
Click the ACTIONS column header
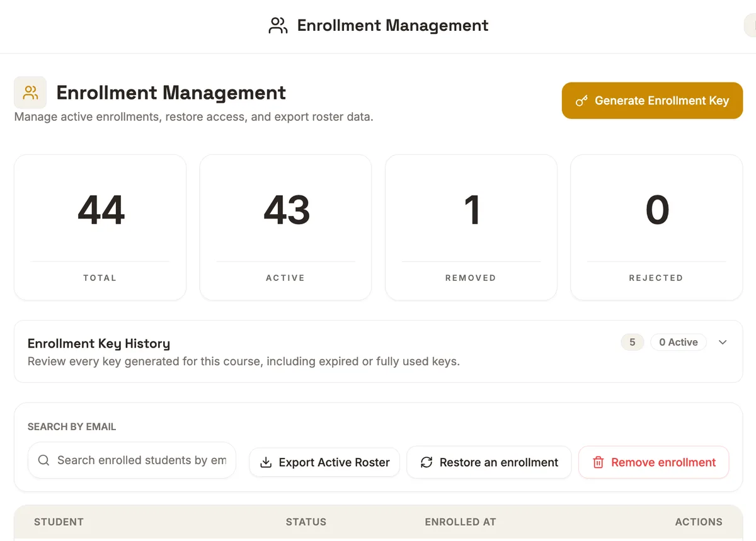tap(699, 521)
